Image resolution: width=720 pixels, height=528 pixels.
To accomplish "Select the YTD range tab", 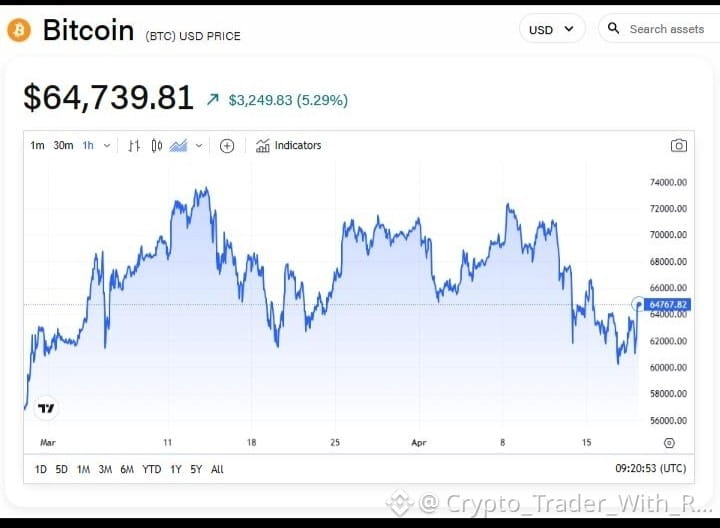I will tap(152, 469).
